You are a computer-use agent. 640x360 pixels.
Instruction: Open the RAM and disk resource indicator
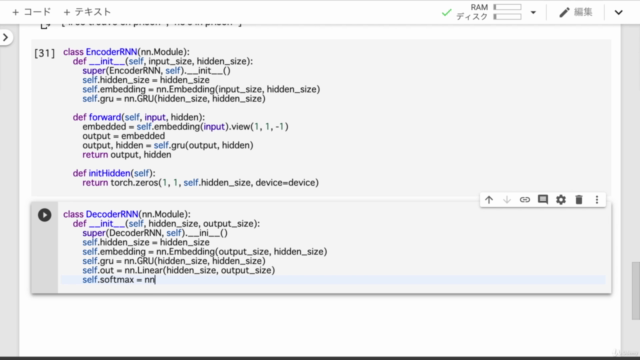tap(489, 12)
